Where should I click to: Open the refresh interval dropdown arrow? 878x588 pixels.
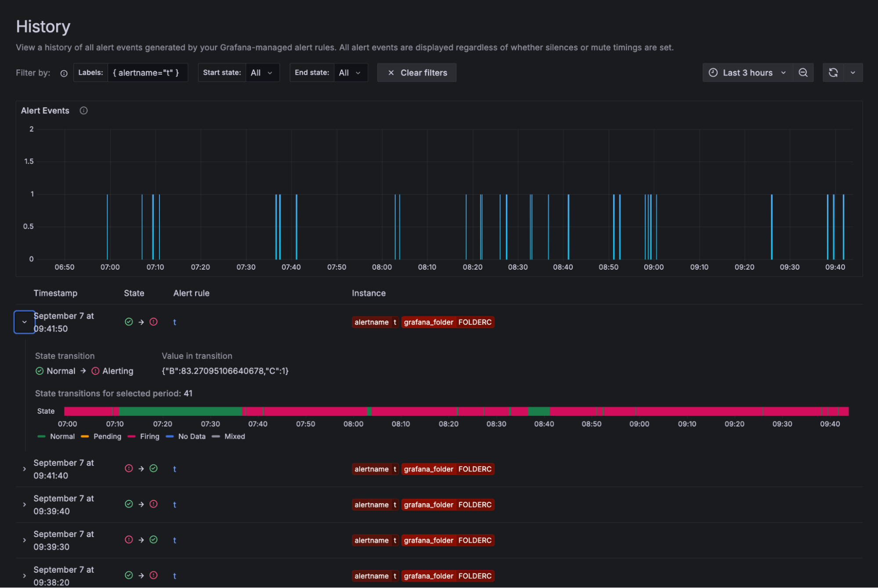[853, 72]
